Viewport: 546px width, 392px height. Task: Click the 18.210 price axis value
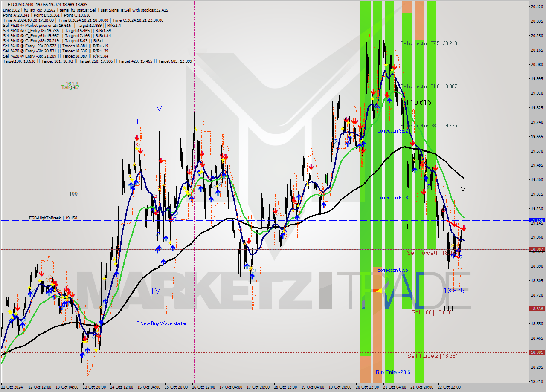[536, 381]
